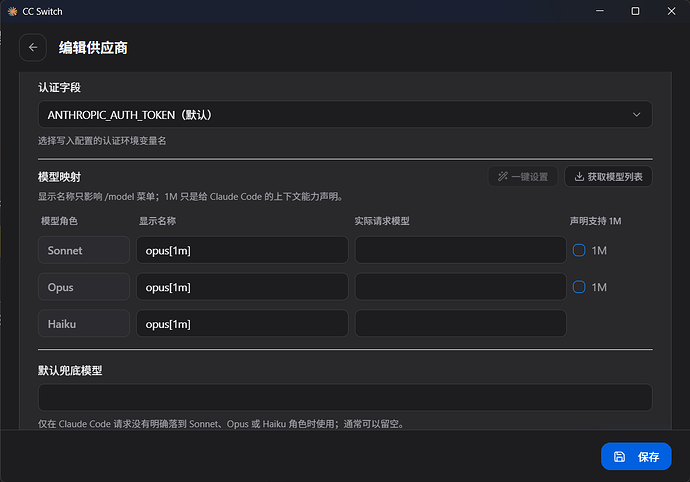Click the 一键设置 button
This screenshot has width=690, height=482.
click(x=523, y=177)
